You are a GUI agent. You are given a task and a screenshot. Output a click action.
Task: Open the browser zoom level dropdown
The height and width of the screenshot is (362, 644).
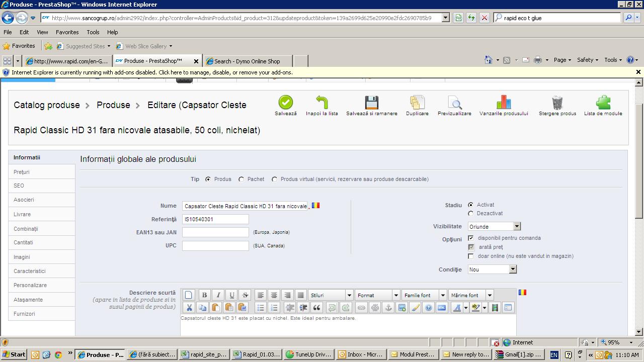click(631, 342)
